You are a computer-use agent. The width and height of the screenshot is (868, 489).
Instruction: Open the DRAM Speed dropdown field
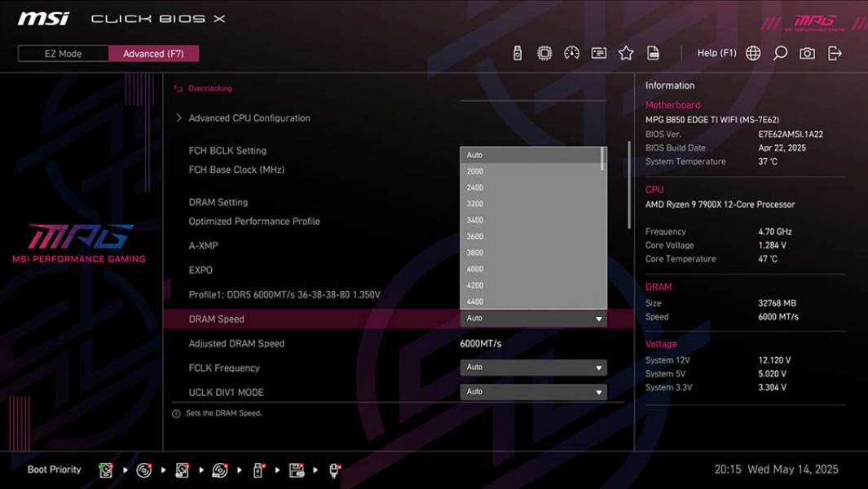pyautogui.click(x=533, y=319)
